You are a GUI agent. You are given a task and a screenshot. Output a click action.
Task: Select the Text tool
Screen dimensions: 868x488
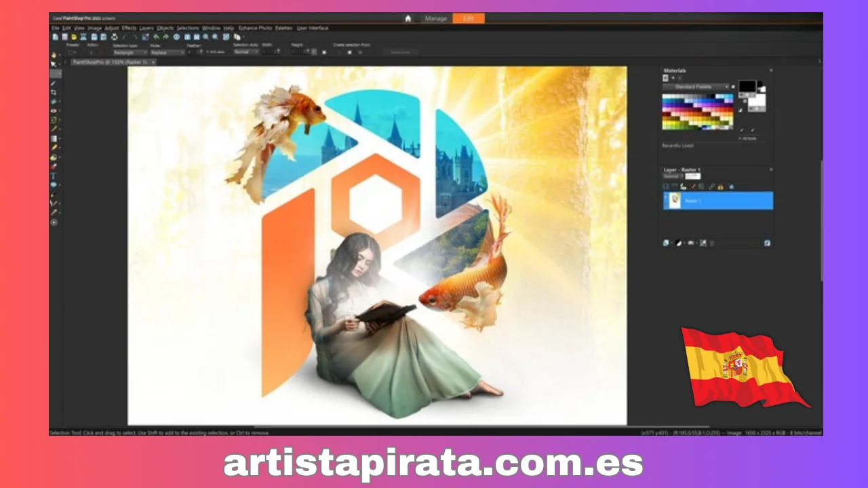54,176
